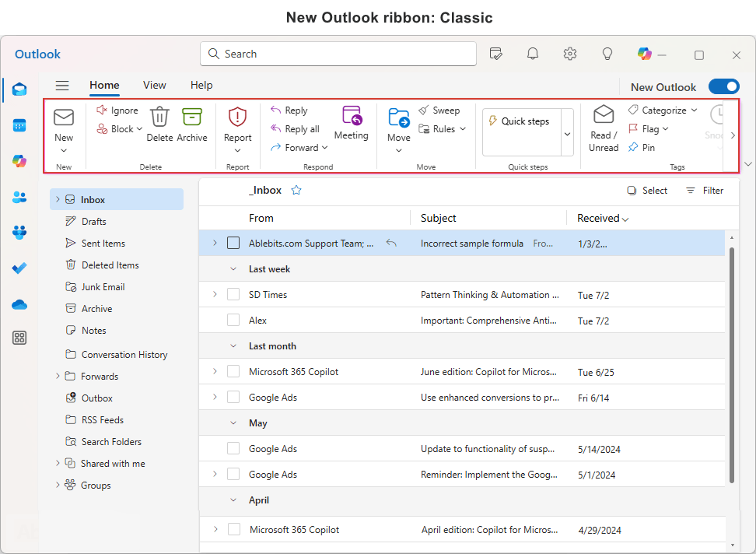Image resolution: width=756 pixels, height=554 pixels.
Task: Turn off the New Outlook toggle
Action: [723, 87]
